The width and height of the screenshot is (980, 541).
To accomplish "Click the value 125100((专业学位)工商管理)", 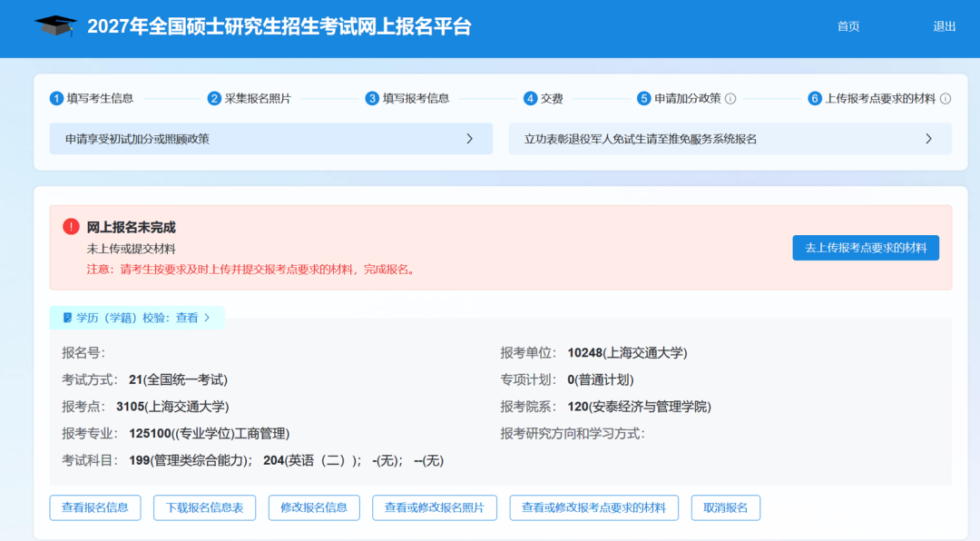I will tap(210, 433).
